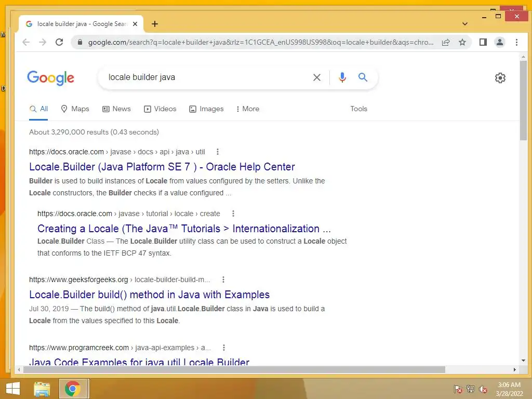Click the vertical scrollbar down arrow
The image size is (532, 399).
click(524, 361)
